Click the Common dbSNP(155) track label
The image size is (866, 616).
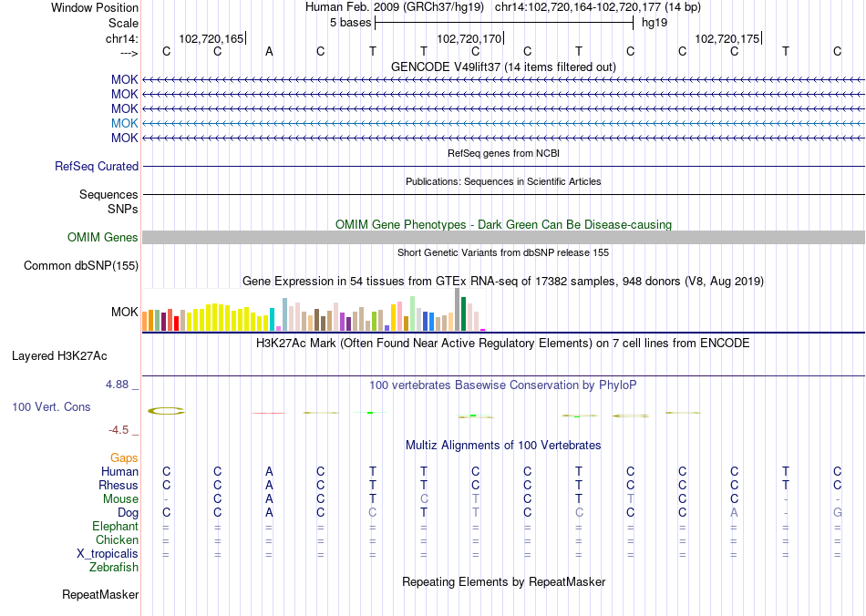point(81,265)
